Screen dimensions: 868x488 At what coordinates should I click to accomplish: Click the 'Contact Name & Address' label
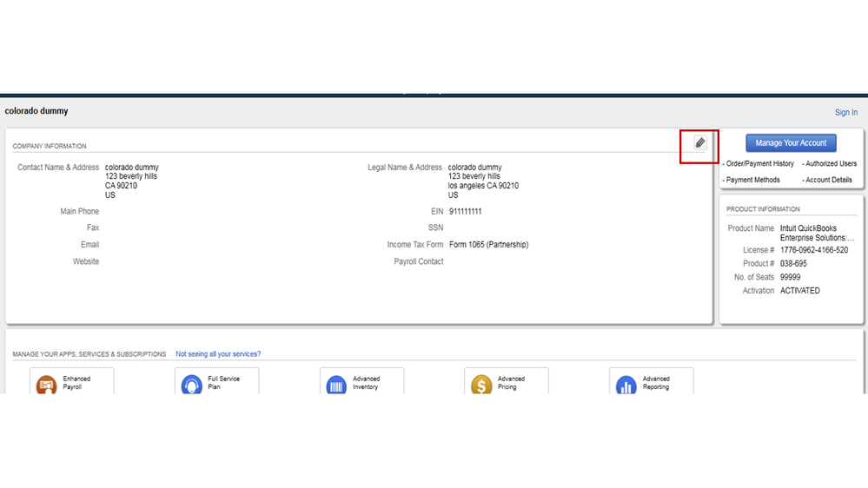coord(58,167)
